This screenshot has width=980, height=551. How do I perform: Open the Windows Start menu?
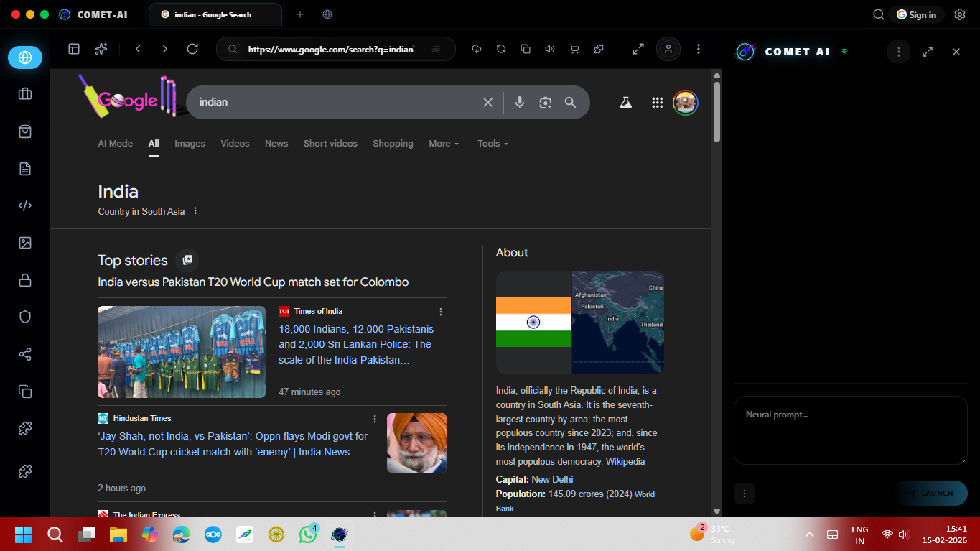point(23,534)
